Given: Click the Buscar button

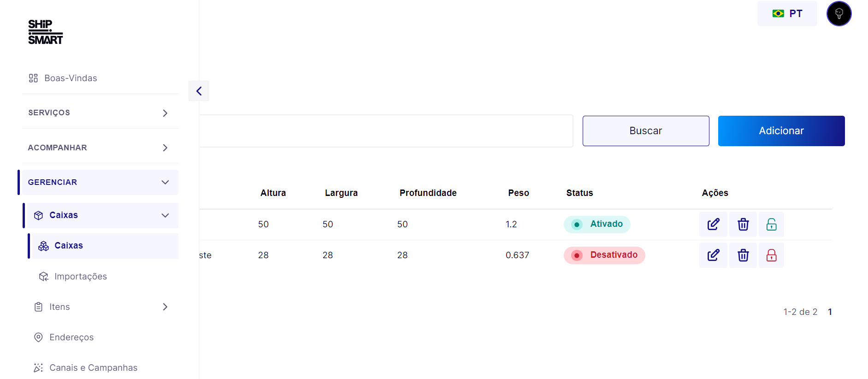Looking at the screenshot, I should [x=646, y=131].
